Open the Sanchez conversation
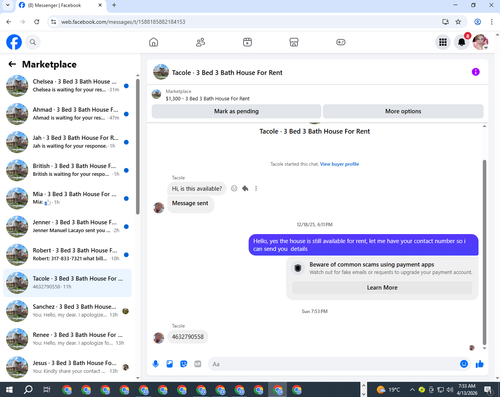Image resolution: width=500 pixels, height=397 pixels. (x=67, y=311)
